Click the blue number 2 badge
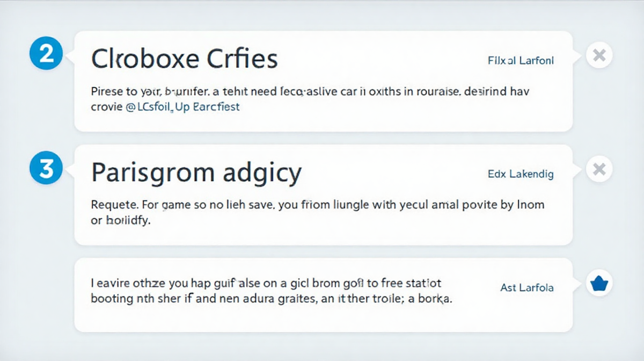 pyautogui.click(x=46, y=54)
